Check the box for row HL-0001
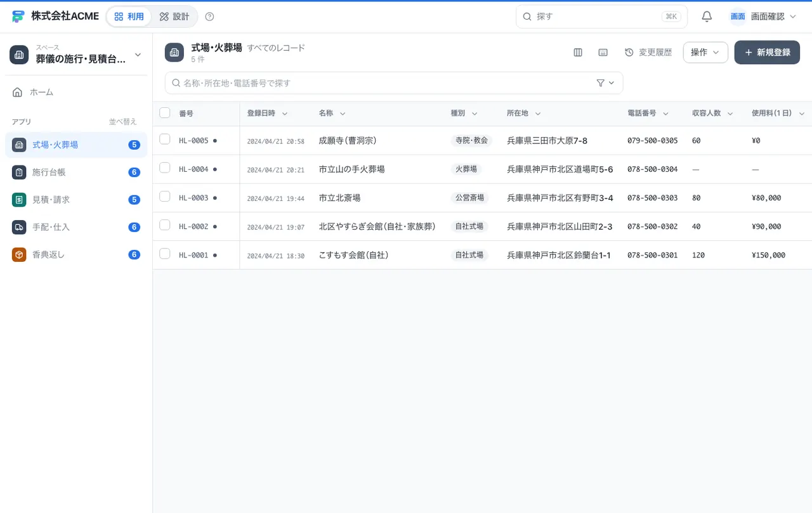The image size is (812, 513). [x=165, y=254]
